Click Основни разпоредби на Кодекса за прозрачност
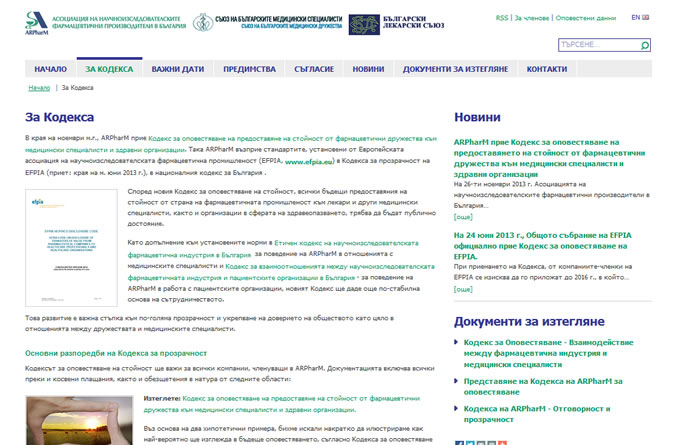Viewport: 675px width, 445px height. [116, 353]
